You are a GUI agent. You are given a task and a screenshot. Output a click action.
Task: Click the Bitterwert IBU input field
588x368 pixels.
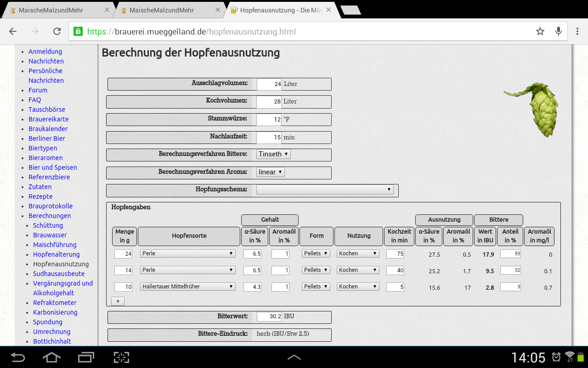[x=269, y=316]
